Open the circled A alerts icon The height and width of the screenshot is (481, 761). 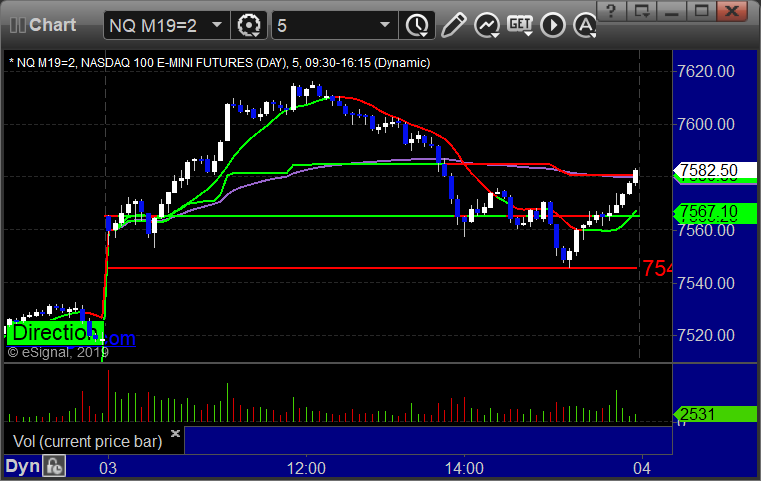(x=584, y=25)
